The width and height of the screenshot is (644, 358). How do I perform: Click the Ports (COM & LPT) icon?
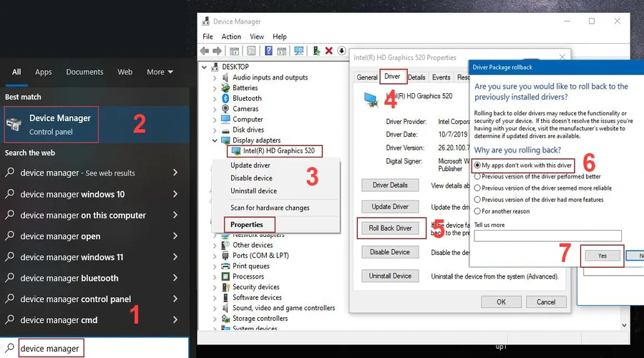click(x=225, y=255)
